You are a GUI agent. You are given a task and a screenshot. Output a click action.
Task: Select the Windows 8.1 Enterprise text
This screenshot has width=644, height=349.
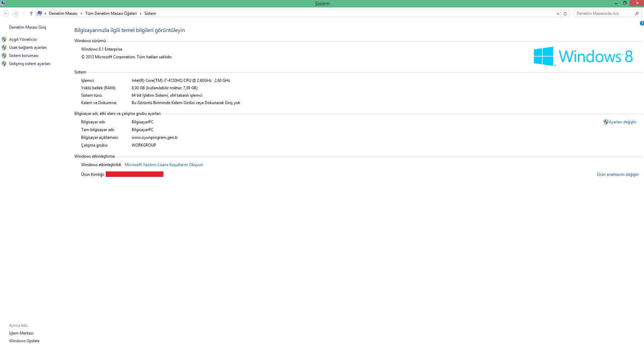102,49
